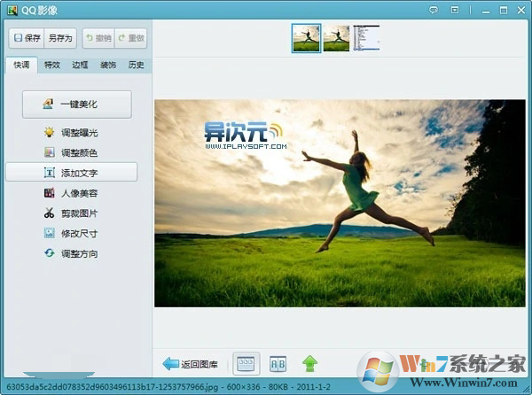Select the second photo thumbnail at top
The height and width of the screenshot is (395, 532).
click(336, 38)
